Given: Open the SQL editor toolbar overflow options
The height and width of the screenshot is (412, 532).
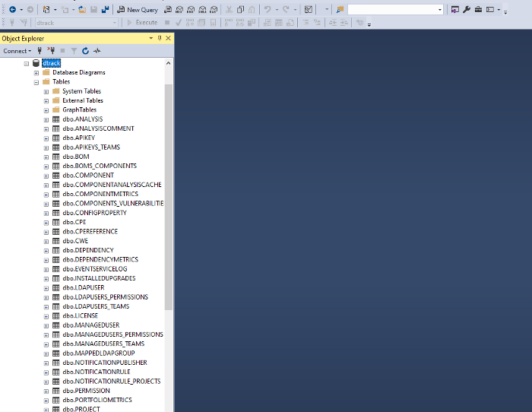Looking at the screenshot, I should pos(369,24).
